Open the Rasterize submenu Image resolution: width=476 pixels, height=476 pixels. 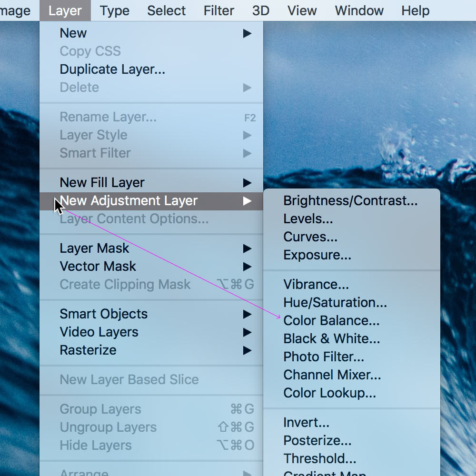88,350
